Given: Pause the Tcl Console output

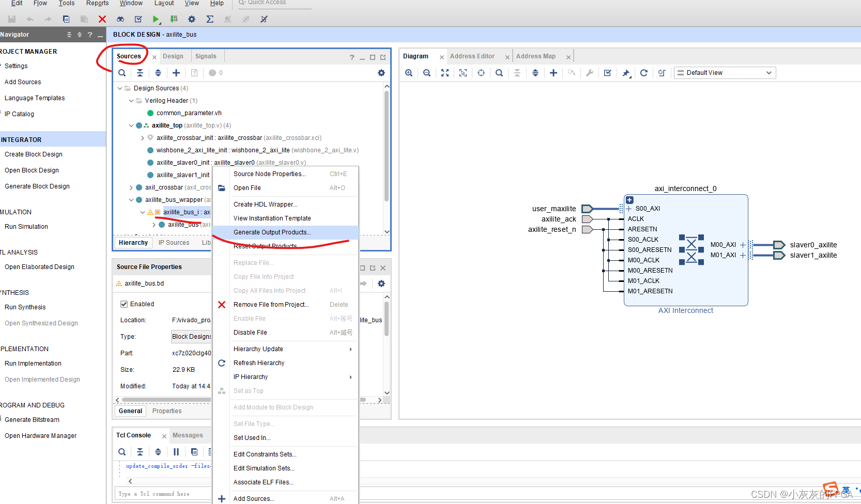Looking at the screenshot, I should (x=176, y=452).
